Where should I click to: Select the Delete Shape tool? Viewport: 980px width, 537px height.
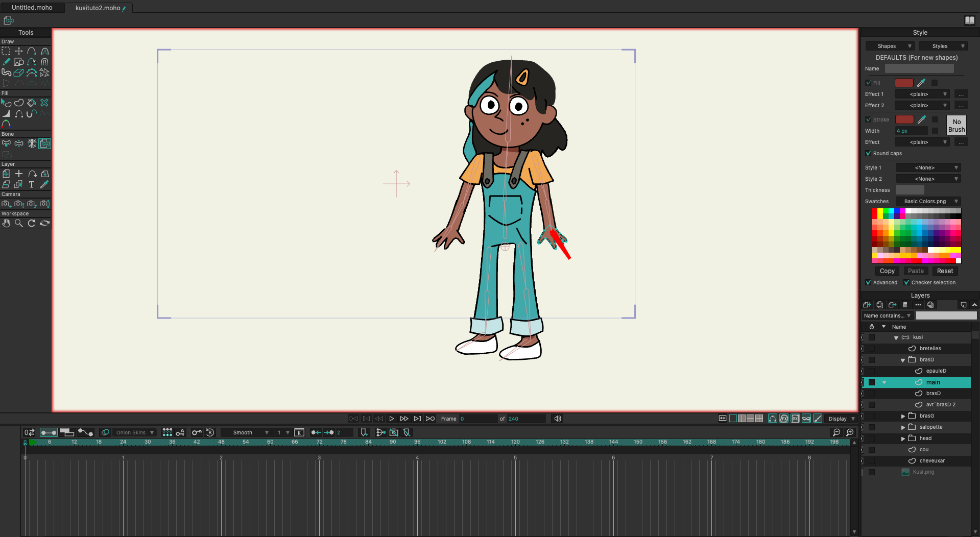tap(44, 103)
